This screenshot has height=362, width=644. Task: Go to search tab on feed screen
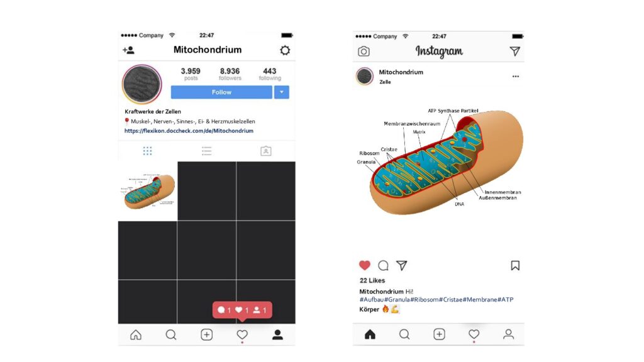404,334
